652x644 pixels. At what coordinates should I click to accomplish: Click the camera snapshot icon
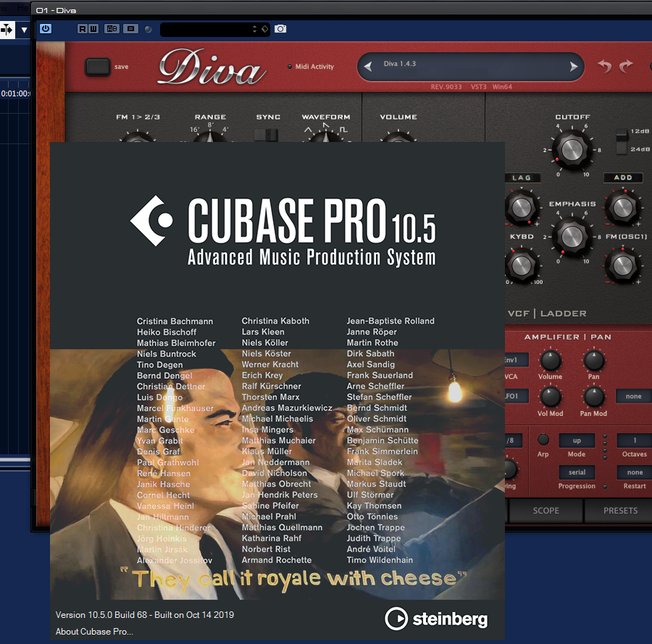pyautogui.click(x=280, y=29)
